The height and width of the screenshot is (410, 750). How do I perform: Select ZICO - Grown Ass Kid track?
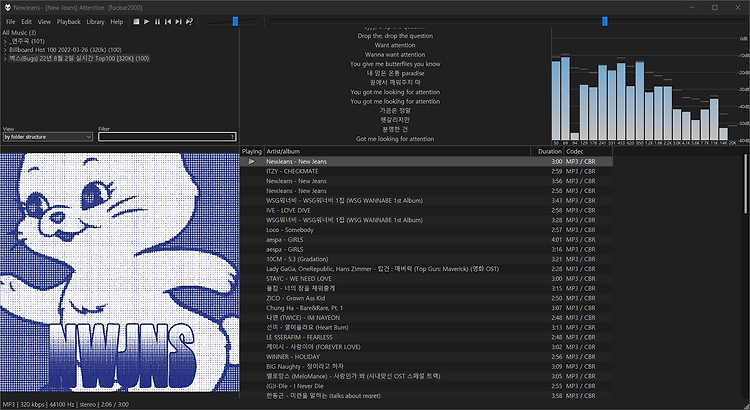click(x=426, y=299)
